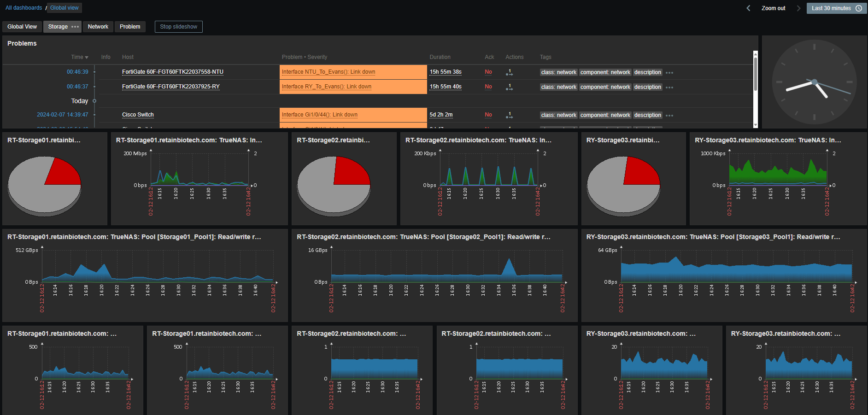868x415 pixels.
Task: Expand more tags for NTU_To_Evans row
Action: 669,73
